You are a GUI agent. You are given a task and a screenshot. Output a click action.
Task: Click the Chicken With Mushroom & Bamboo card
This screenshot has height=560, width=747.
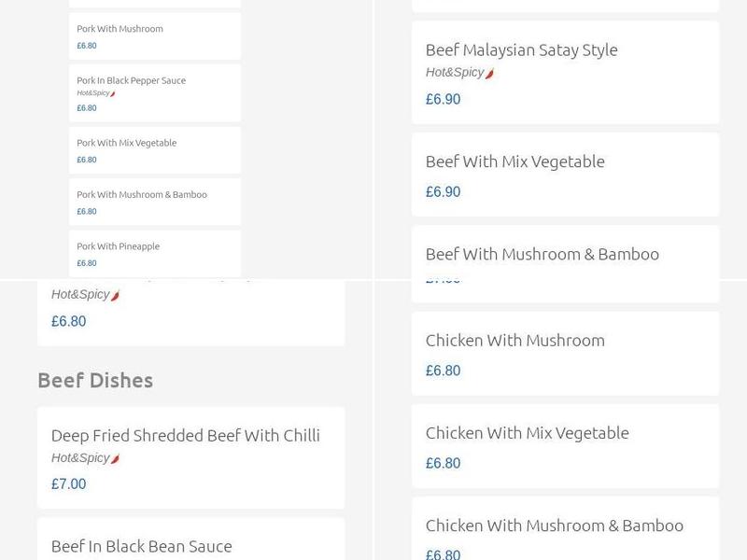tap(555, 525)
